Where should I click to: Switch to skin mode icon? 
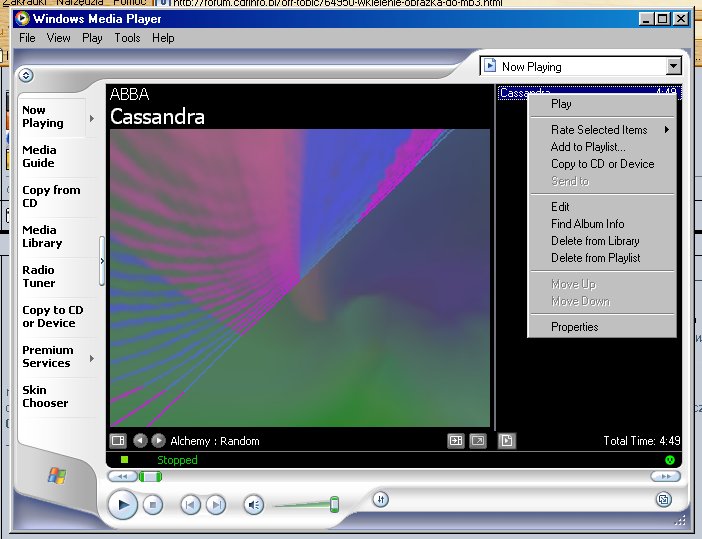(663, 499)
